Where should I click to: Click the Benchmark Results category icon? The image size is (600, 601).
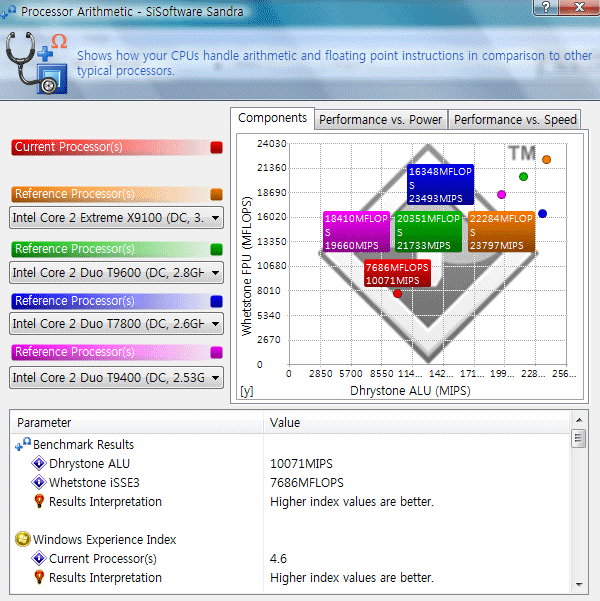[x=23, y=444]
